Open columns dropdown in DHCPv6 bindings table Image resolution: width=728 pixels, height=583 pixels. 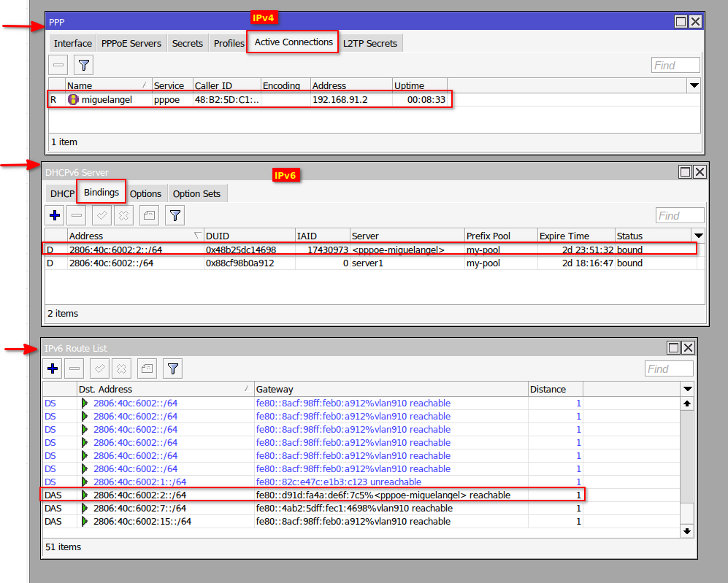coord(698,236)
